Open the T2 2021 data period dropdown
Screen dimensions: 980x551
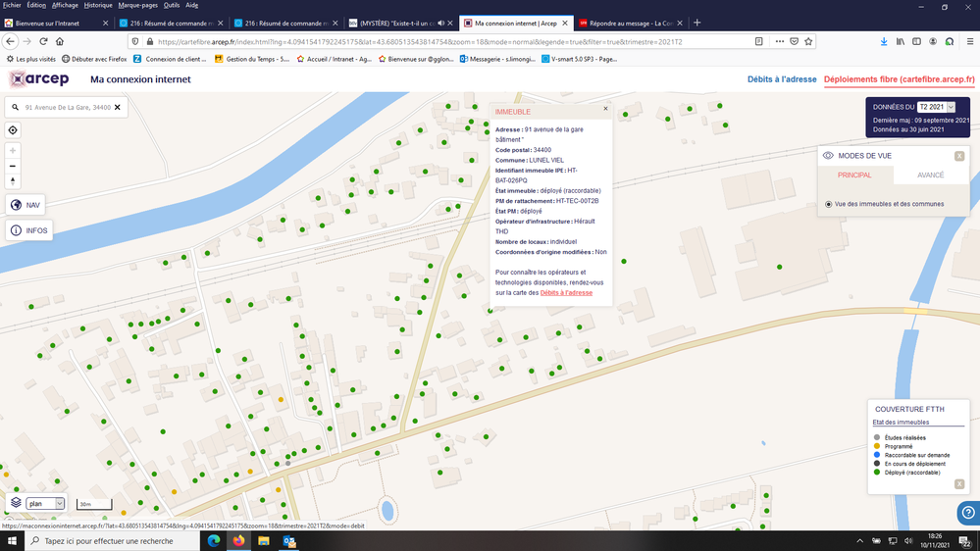(x=936, y=107)
